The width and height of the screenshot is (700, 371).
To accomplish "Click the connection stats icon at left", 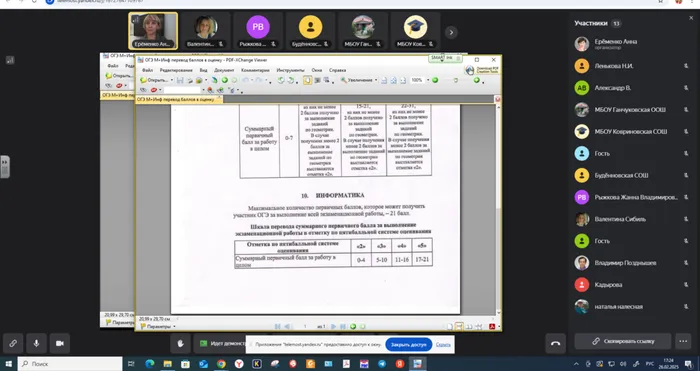I will click(x=10, y=60).
